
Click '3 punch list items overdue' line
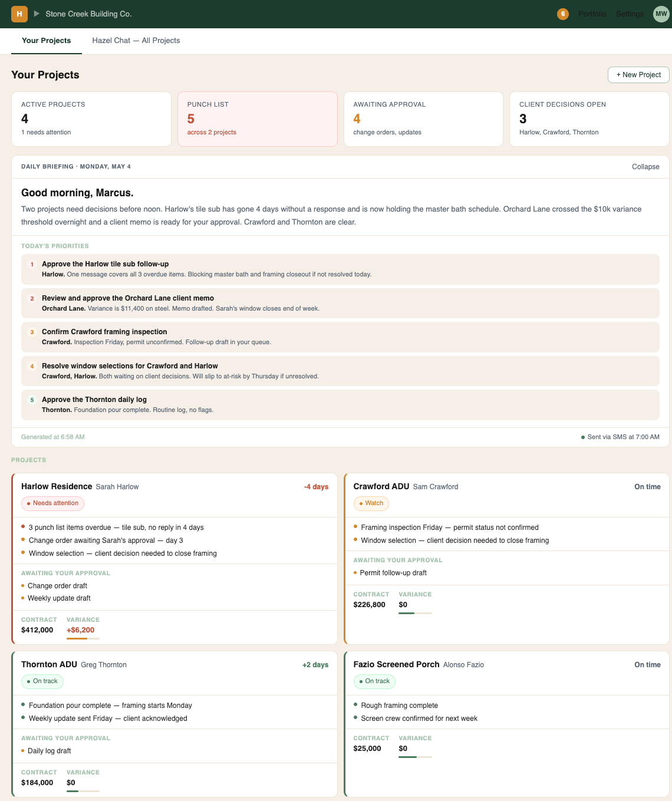coord(116,528)
